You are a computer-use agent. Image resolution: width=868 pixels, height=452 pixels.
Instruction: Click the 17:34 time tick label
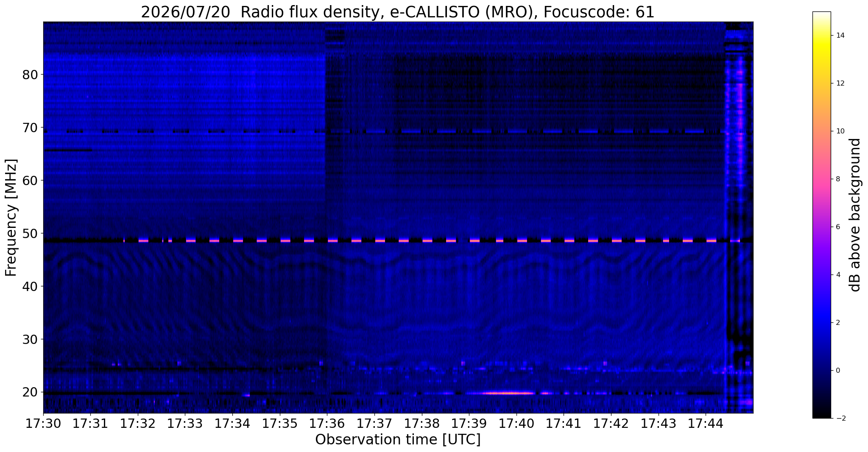coord(232,424)
